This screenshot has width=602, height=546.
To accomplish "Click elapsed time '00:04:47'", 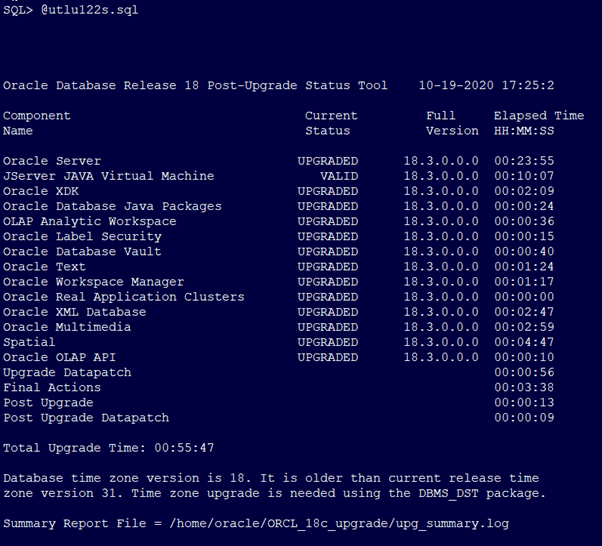I will pos(524,342).
